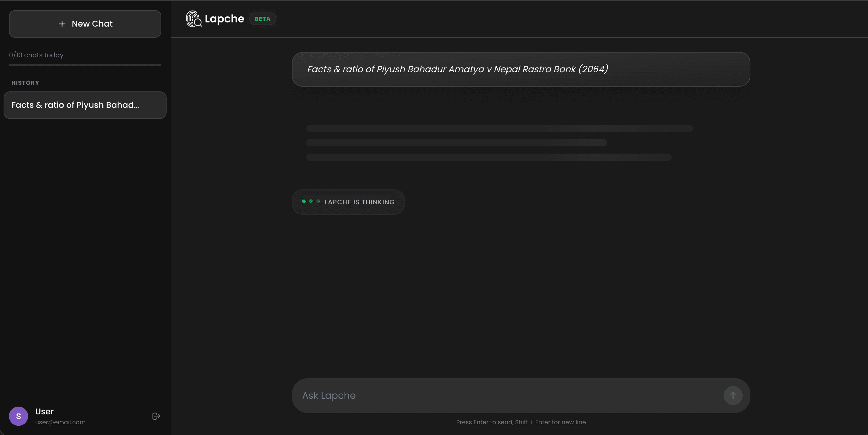Click the LAPCHE IS THINKING indicator
Image resolution: width=868 pixels, height=435 pixels.
coord(348,202)
